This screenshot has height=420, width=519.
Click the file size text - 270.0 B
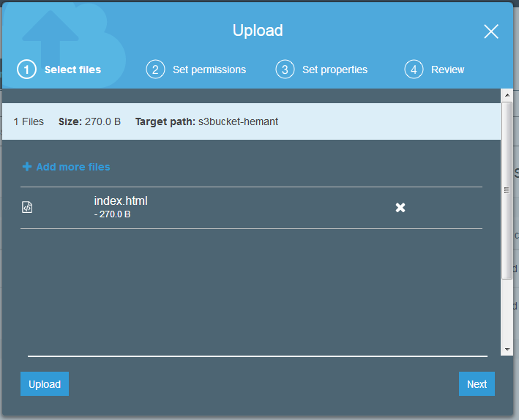click(112, 214)
